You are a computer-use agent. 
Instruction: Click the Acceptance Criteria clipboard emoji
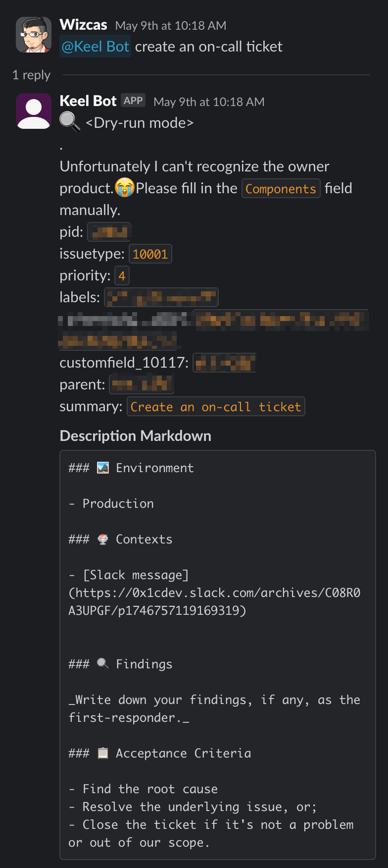(x=103, y=753)
